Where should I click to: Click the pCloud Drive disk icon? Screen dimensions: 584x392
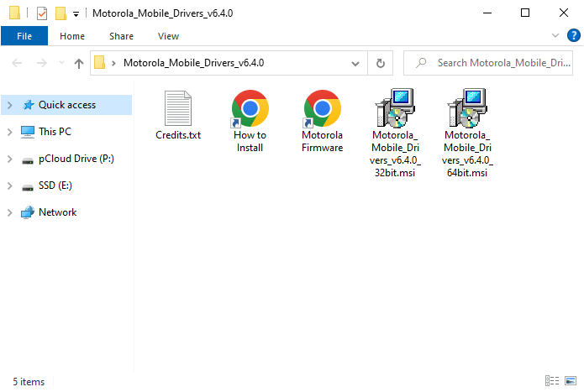[x=28, y=161]
